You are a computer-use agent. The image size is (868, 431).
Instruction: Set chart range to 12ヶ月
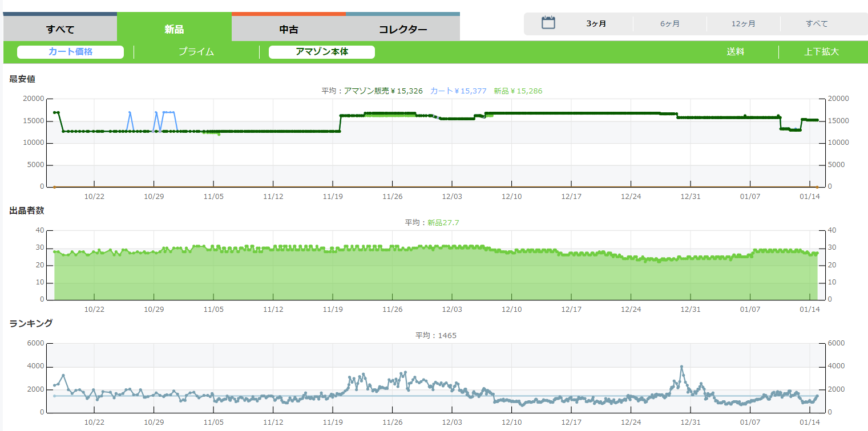743,24
